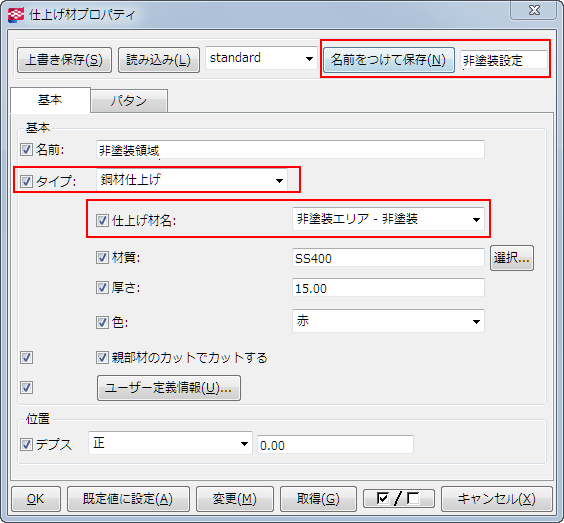Click the 選択... button
The image size is (564, 523).
(511, 258)
